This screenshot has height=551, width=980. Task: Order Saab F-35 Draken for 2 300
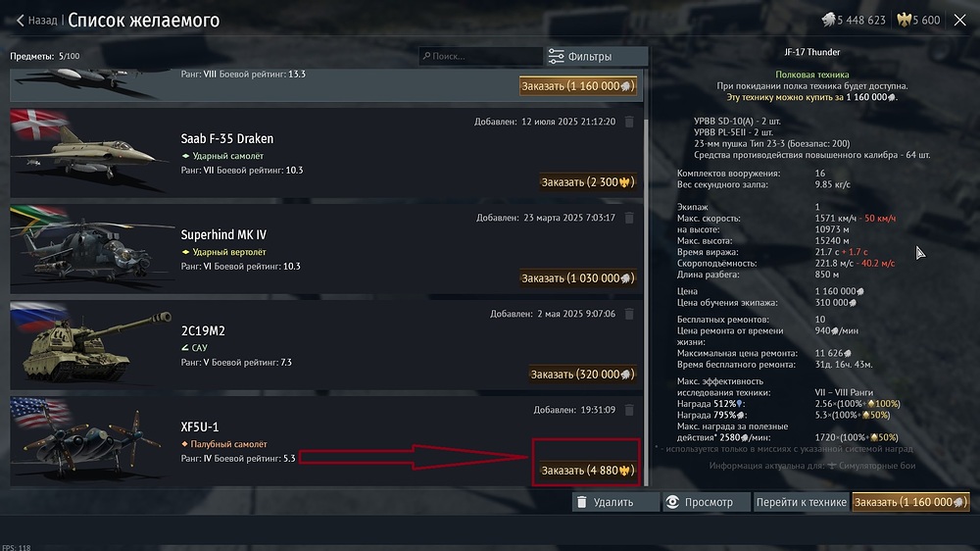(587, 182)
